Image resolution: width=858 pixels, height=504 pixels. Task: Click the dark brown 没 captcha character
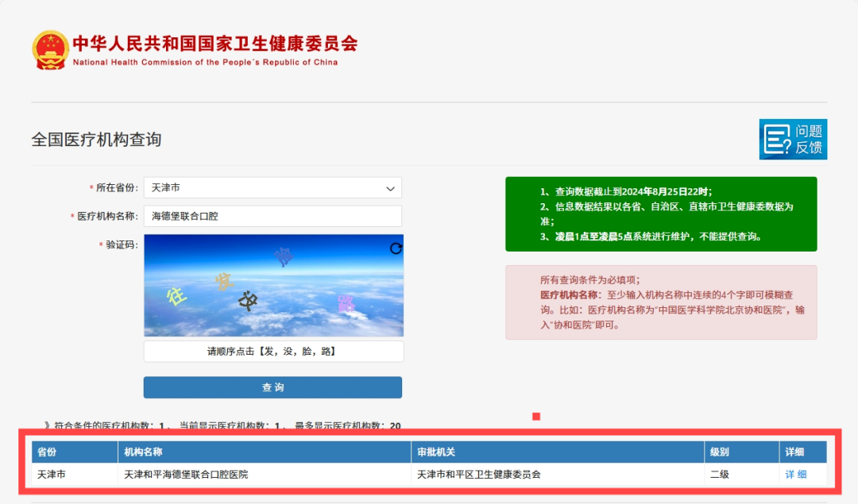coord(249,301)
